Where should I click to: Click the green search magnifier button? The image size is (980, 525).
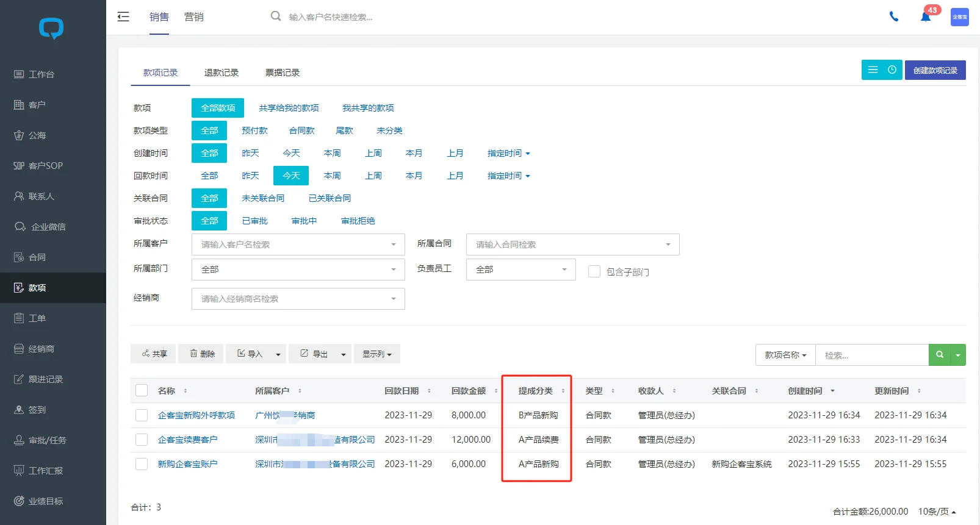coord(940,355)
